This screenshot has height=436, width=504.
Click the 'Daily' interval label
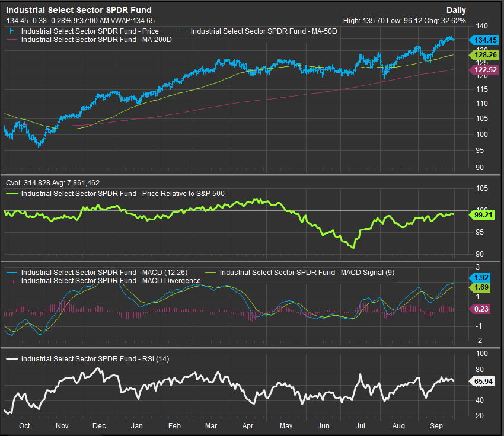coord(456,11)
